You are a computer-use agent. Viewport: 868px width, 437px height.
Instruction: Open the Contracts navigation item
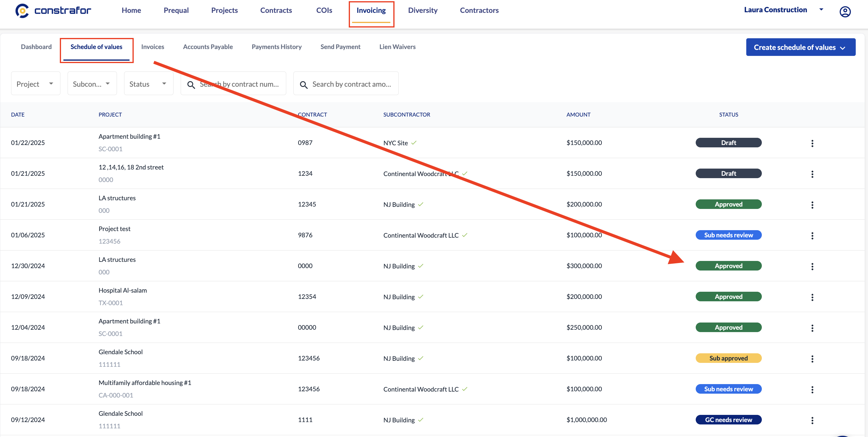[276, 10]
